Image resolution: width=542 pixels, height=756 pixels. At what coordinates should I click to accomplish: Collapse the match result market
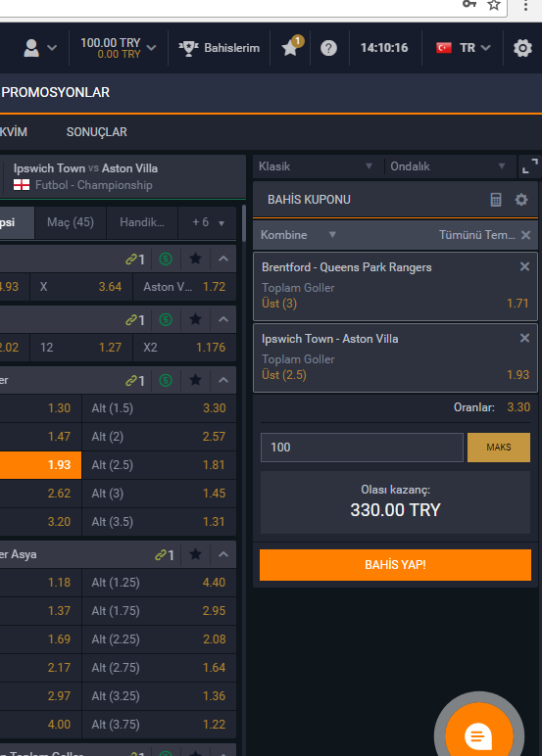(223, 259)
